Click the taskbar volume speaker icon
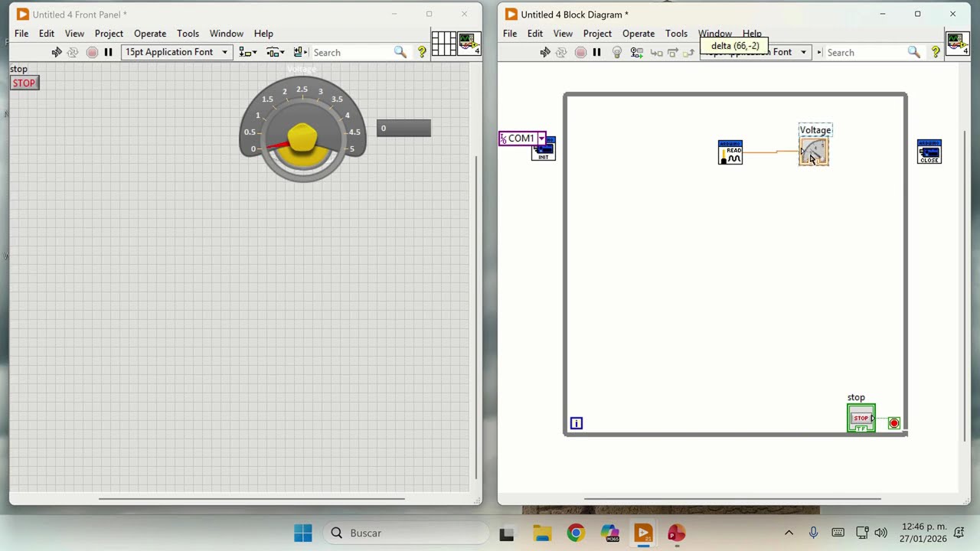Image resolution: width=980 pixels, height=551 pixels. point(880,533)
